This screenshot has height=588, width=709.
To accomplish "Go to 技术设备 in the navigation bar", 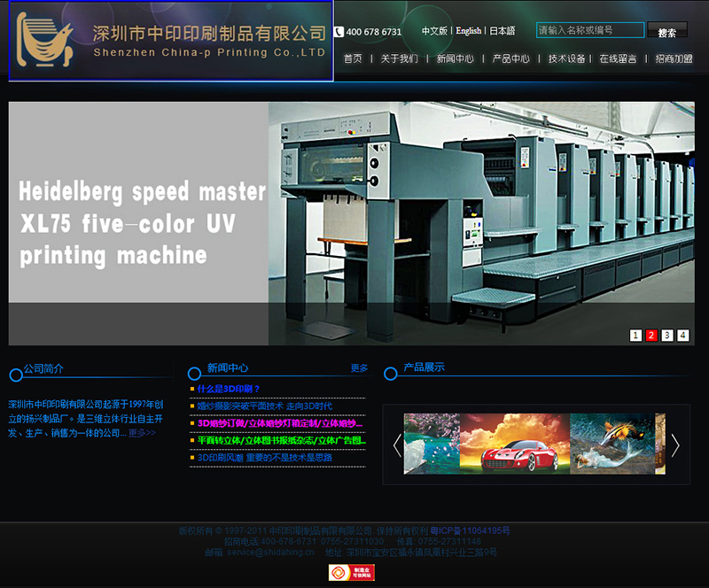I will pyautogui.click(x=566, y=59).
